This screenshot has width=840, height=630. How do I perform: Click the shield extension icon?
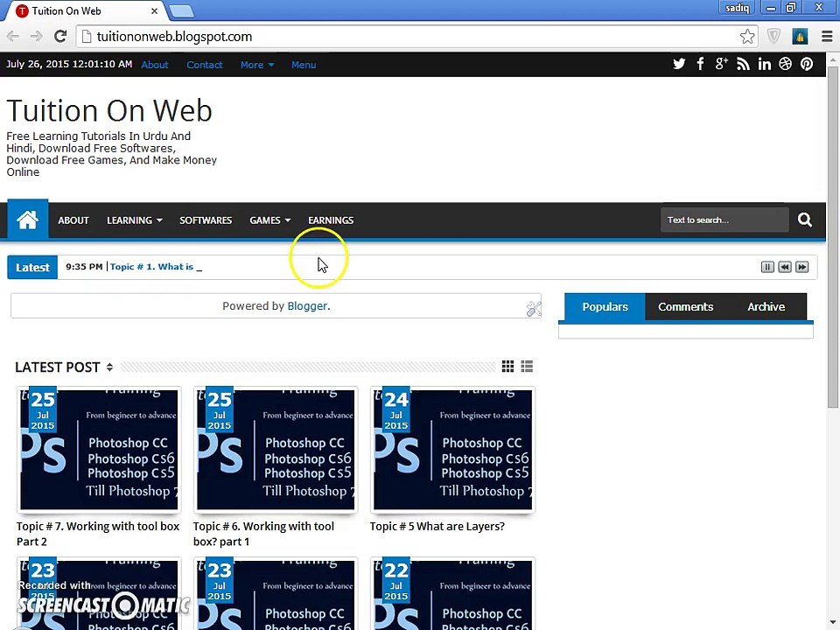[773, 37]
